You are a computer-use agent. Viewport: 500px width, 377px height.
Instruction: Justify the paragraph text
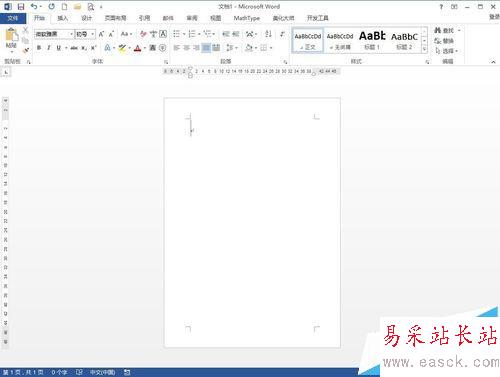click(206, 48)
